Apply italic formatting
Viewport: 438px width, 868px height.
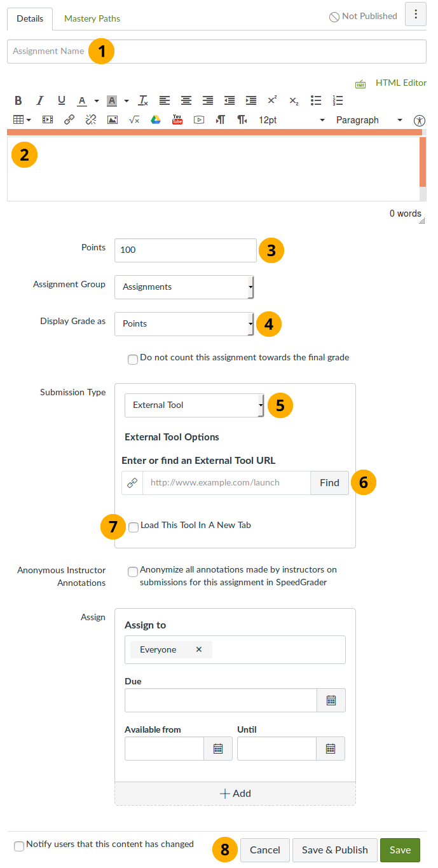[x=39, y=100]
